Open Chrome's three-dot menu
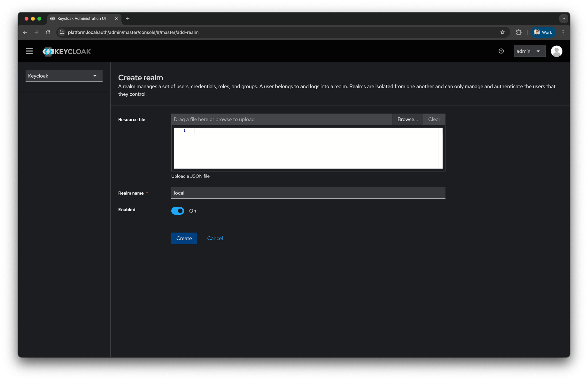Screen dimensions: 588x381 pyautogui.click(x=563, y=32)
